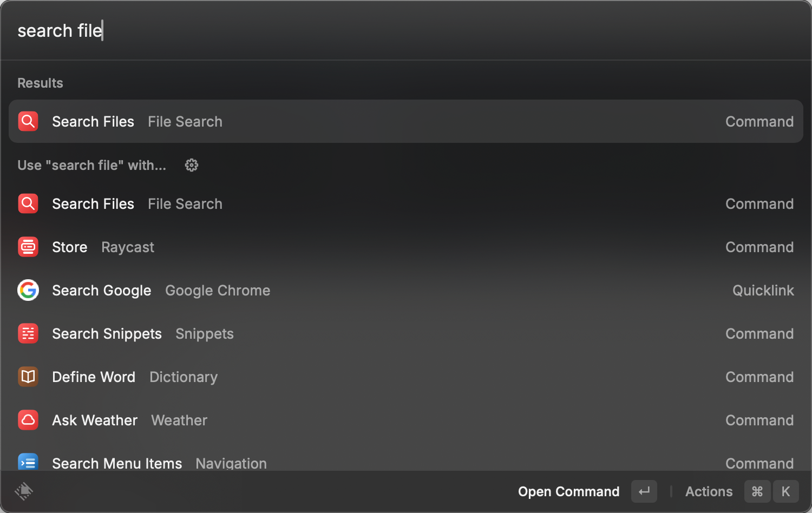This screenshot has height=513, width=812.
Task: Click the red magnifier icon in the highlighted Results row
Action: point(28,121)
